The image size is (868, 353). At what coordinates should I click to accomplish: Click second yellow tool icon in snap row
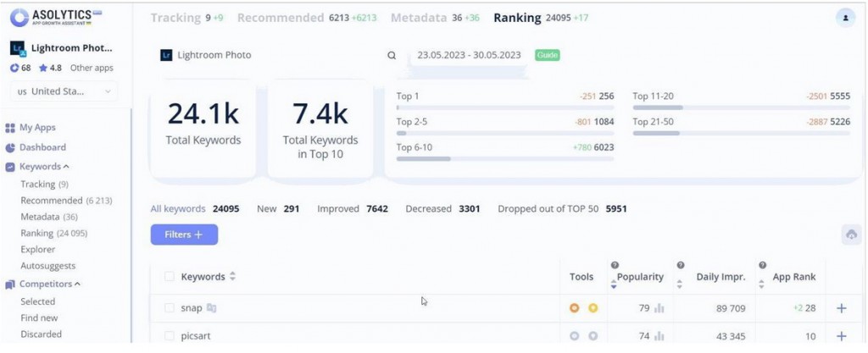tap(593, 308)
